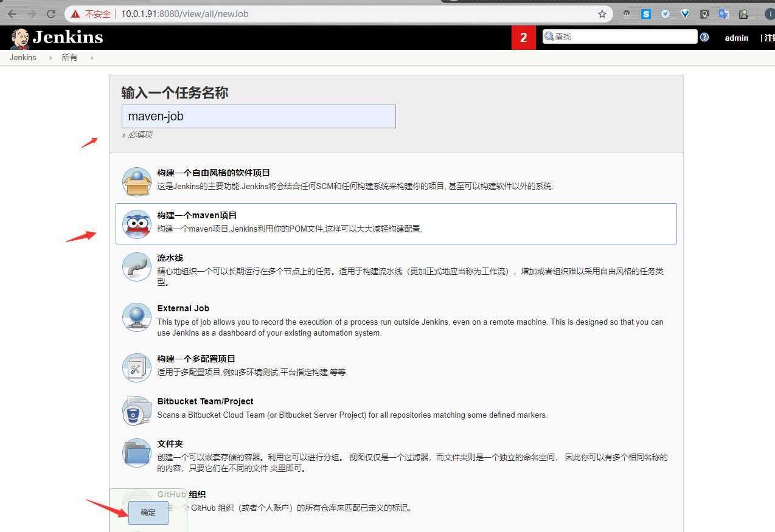Select the 构建一个多配置项目 option
This screenshot has height=532, width=775.
pyautogui.click(x=195, y=359)
